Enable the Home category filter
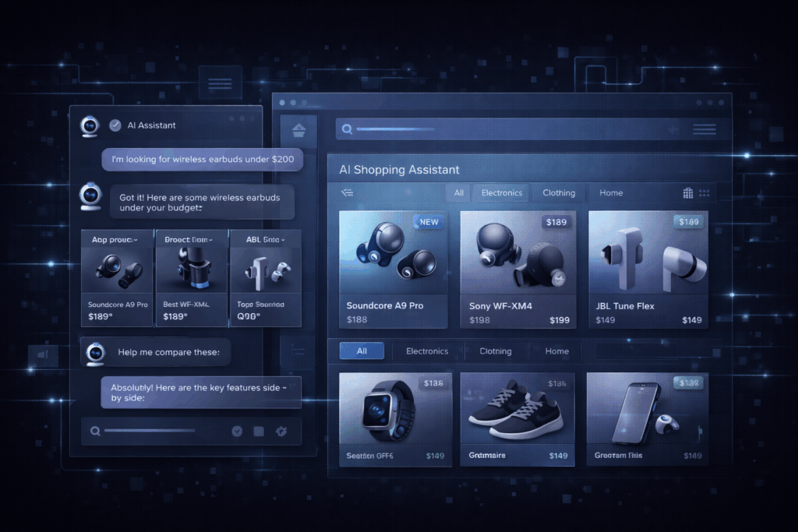Screen dimensions: 798x532 click(x=611, y=192)
